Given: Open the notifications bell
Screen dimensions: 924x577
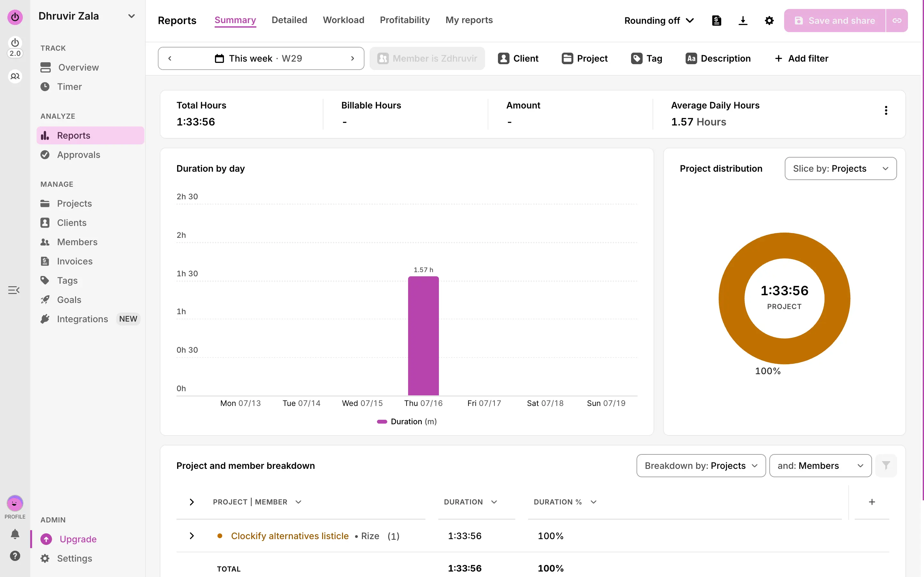Looking at the screenshot, I should pyautogui.click(x=15, y=534).
